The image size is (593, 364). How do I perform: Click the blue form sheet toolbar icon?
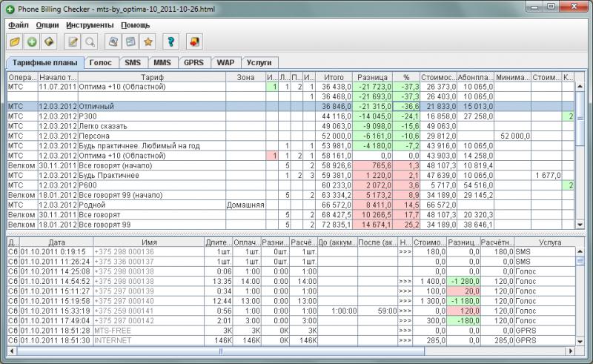130,42
